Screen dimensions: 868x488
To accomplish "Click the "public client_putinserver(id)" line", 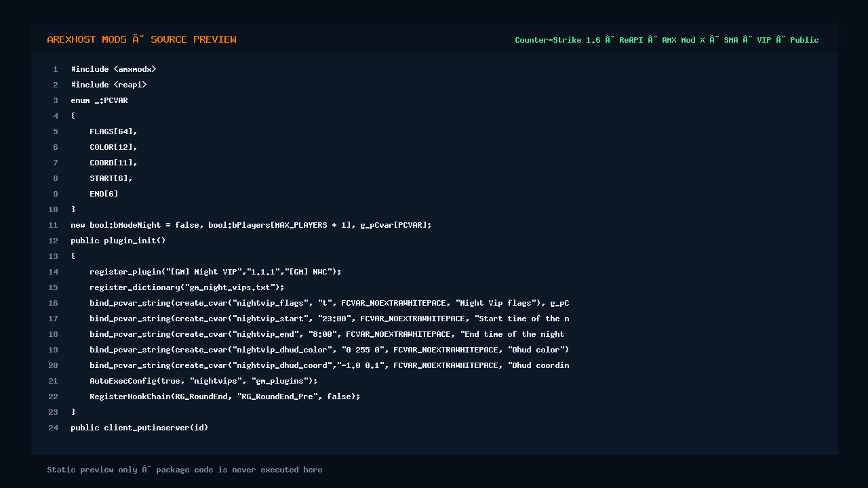I will pos(140,428).
